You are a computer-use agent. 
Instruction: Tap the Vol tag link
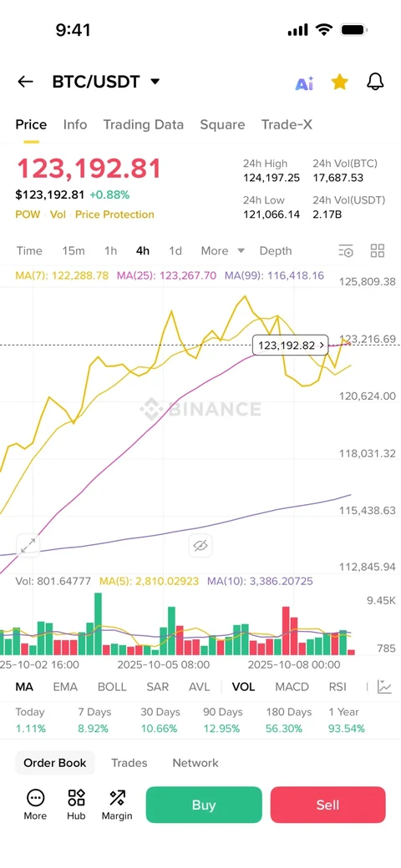[58, 214]
